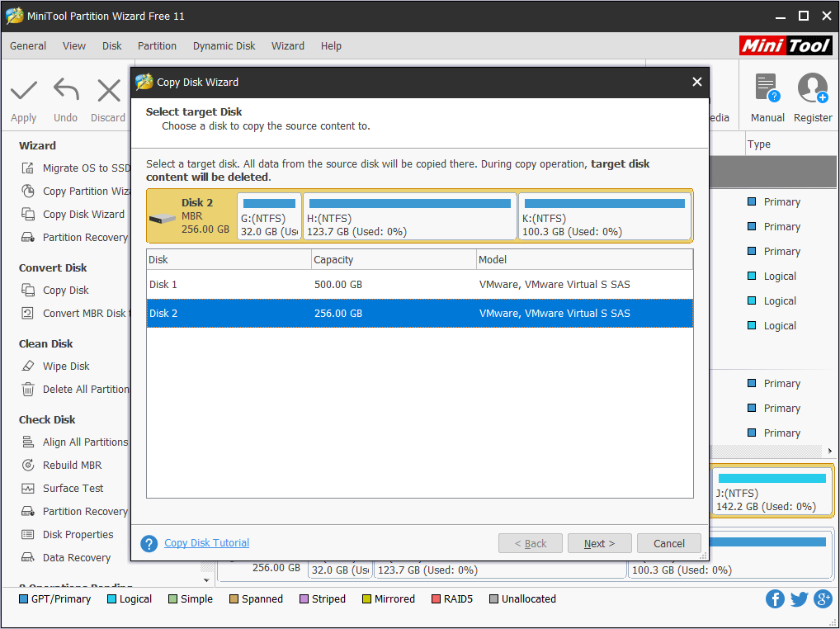
Task: Open Data Recovery
Action: click(x=66, y=558)
